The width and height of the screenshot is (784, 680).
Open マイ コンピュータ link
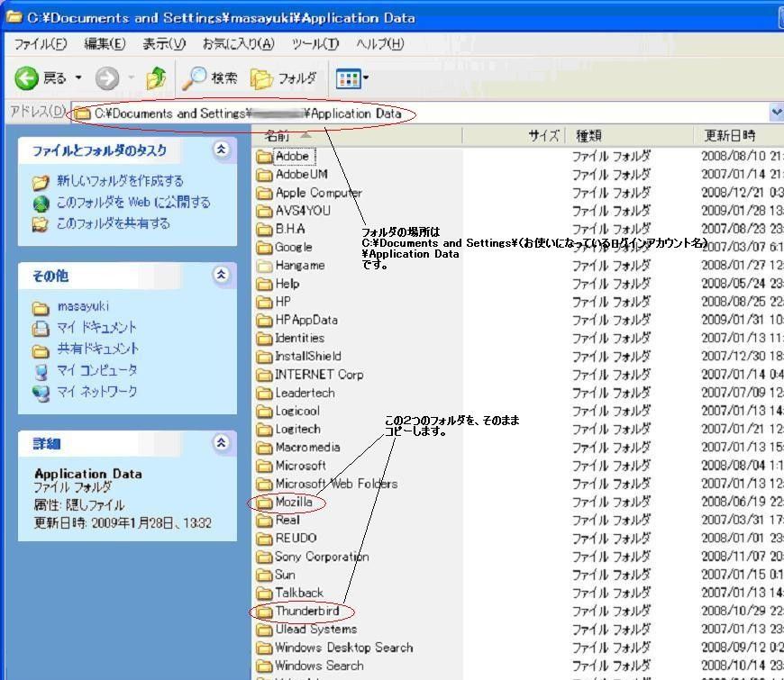(97, 370)
